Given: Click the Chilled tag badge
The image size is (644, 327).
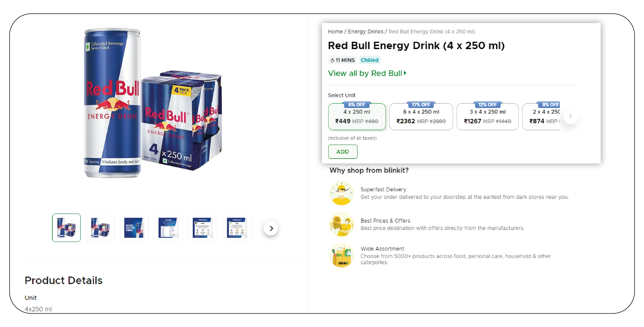Looking at the screenshot, I should 370,60.
